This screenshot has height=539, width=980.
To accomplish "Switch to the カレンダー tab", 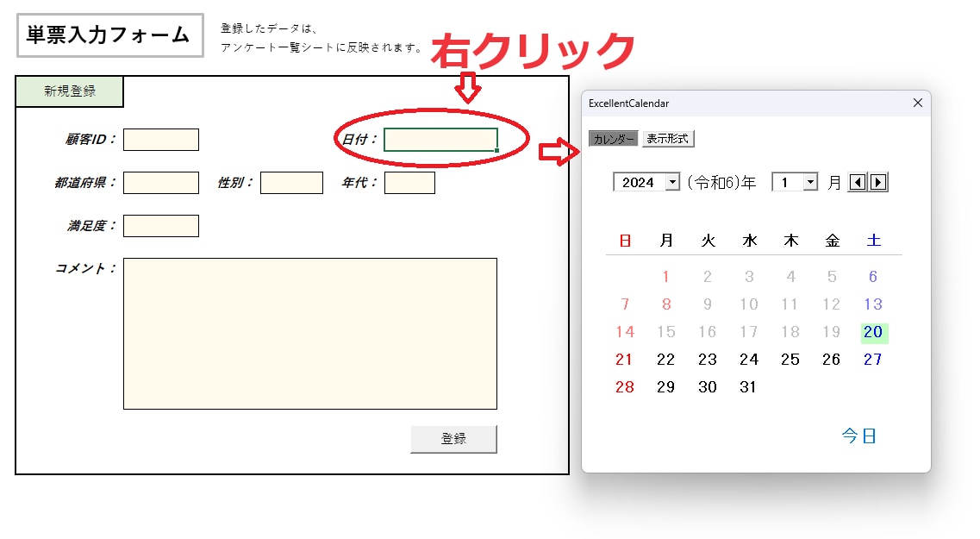I will [613, 139].
